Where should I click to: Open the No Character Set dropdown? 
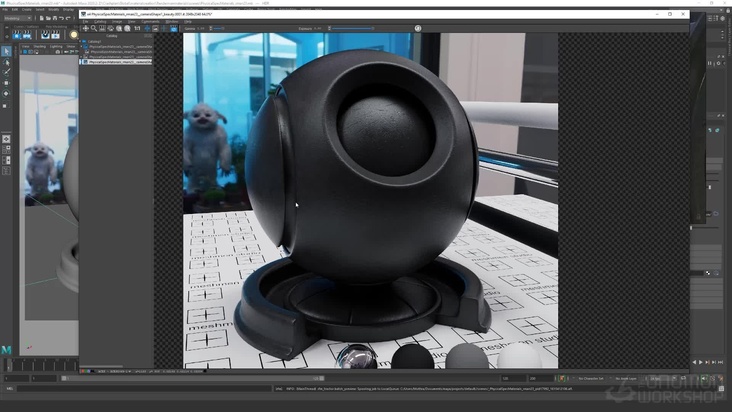tap(592, 378)
